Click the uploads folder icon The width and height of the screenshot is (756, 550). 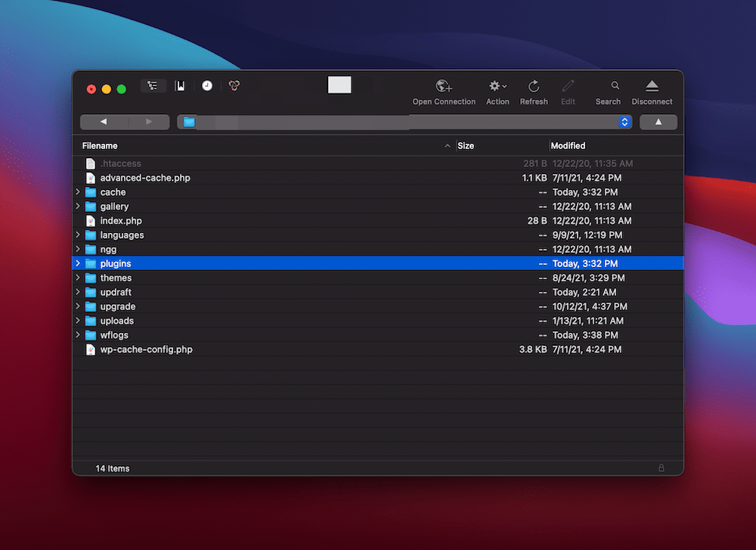point(90,321)
